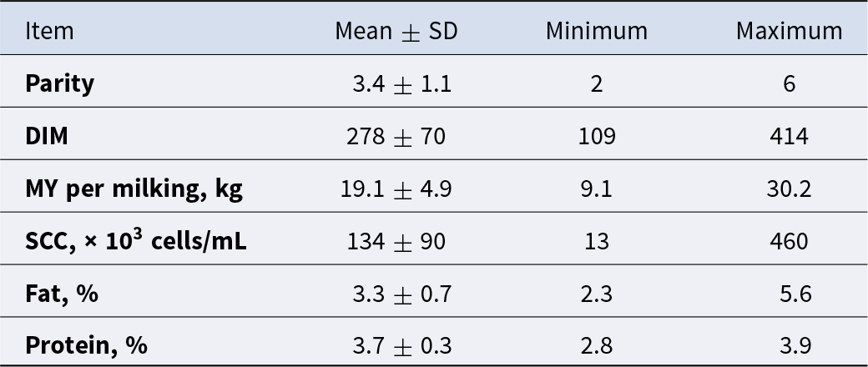Select the Fat, % row label

[x=62, y=294]
